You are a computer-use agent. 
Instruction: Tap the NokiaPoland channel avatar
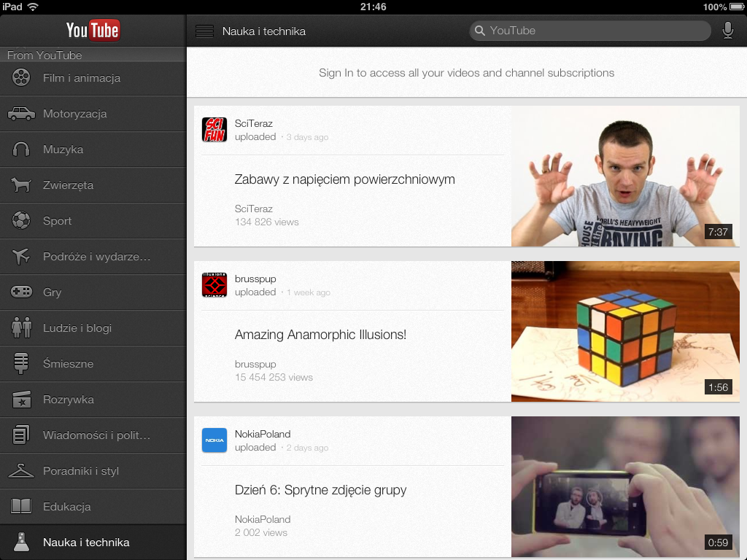tap(214, 440)
